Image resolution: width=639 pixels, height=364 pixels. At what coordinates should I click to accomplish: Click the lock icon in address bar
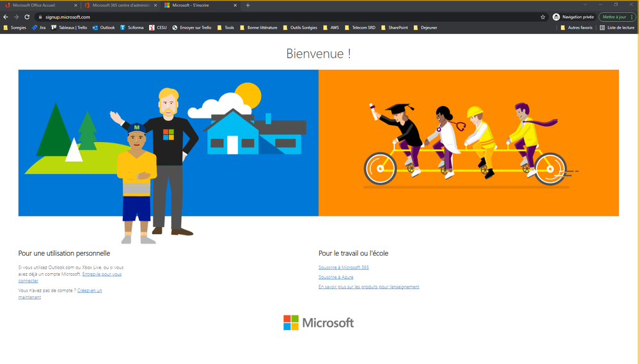[40, 17]
